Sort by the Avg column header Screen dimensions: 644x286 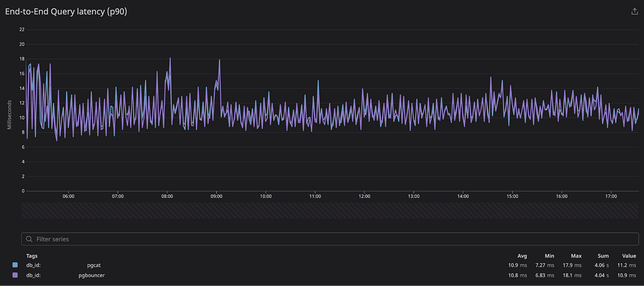pyautogui.click(x=523, y=256)
